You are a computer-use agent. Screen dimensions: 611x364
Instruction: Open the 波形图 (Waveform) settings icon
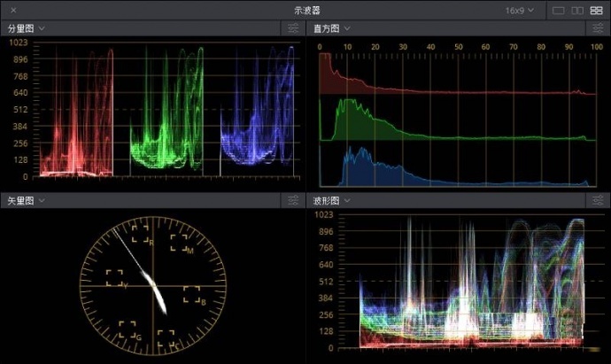599,201
